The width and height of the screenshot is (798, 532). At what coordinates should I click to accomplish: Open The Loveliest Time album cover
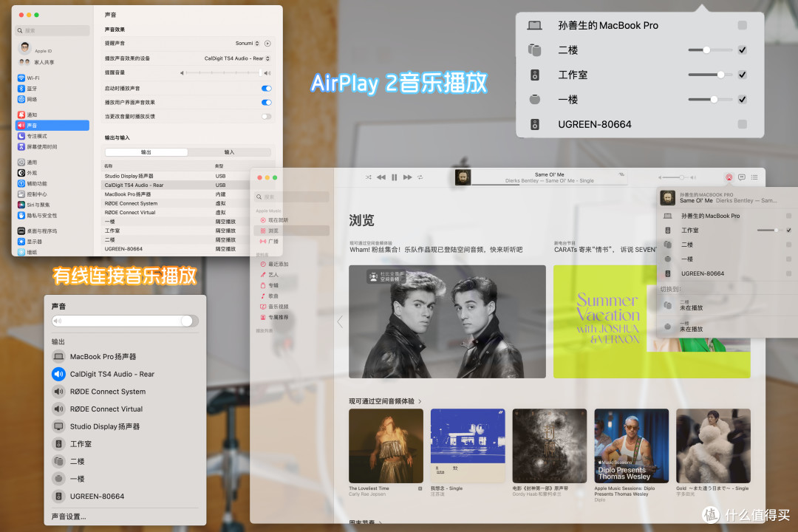click(386, 446)
